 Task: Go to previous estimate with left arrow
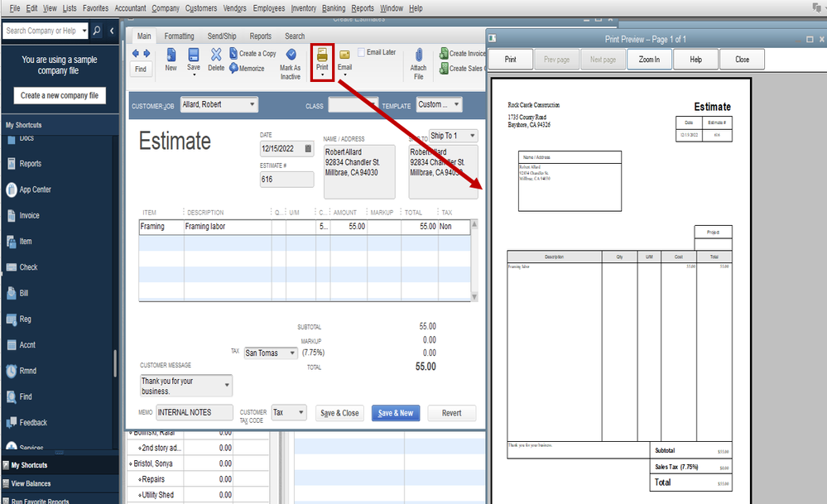[136, 53]
